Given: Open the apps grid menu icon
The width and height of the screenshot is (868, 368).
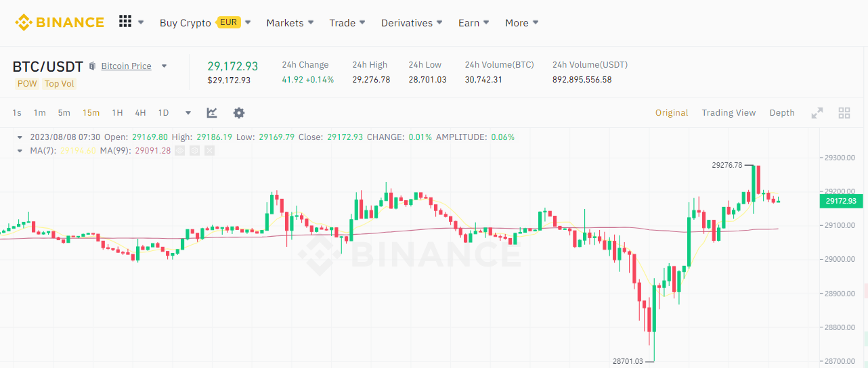Looking at the screenshot, I should coord(125,22).
